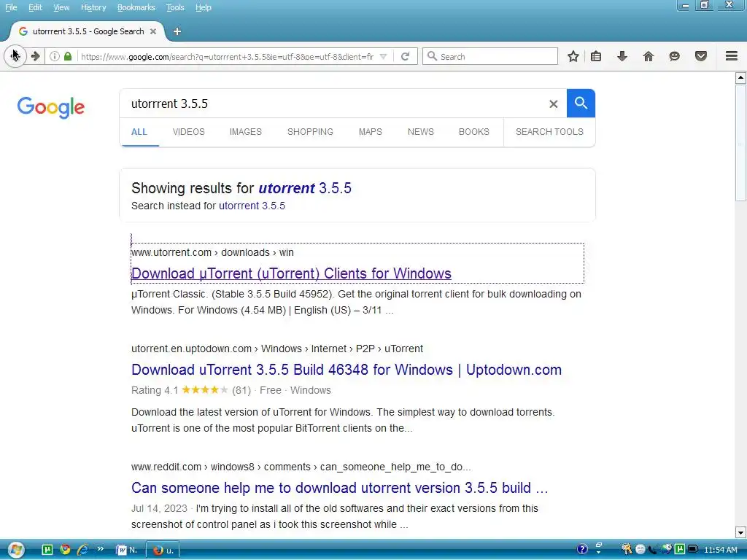Launch Internet Explorer from quick launch
The height and width of the screenshot is (560, 747).
click(82, 550)
